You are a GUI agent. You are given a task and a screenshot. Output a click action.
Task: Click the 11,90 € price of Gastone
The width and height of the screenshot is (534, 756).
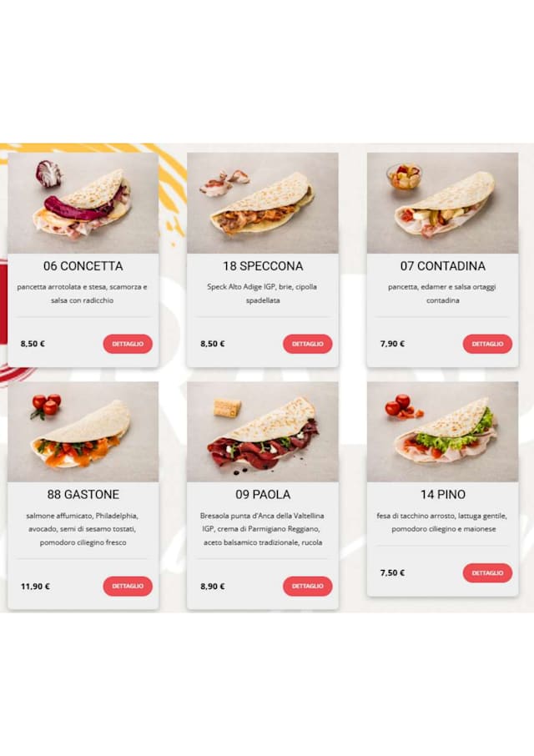pos(35,587)
